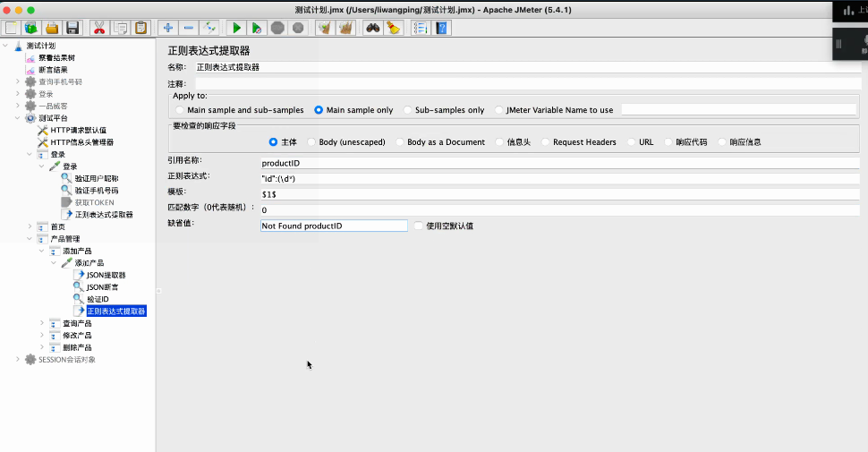
Task: Click the 正则表达式 field
Action: (x=559, y=178)
